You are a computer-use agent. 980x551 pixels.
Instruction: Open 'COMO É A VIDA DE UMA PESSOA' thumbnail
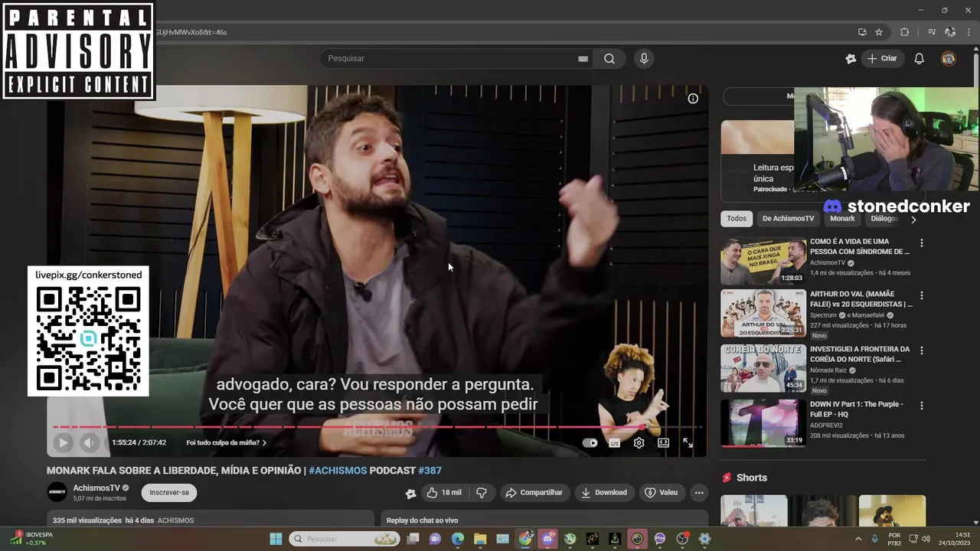pos(763,261)
